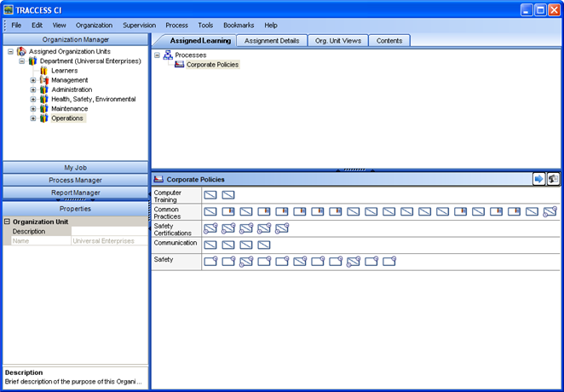Expand the Health, Safety, Environmental node

(x=33, y=99)
